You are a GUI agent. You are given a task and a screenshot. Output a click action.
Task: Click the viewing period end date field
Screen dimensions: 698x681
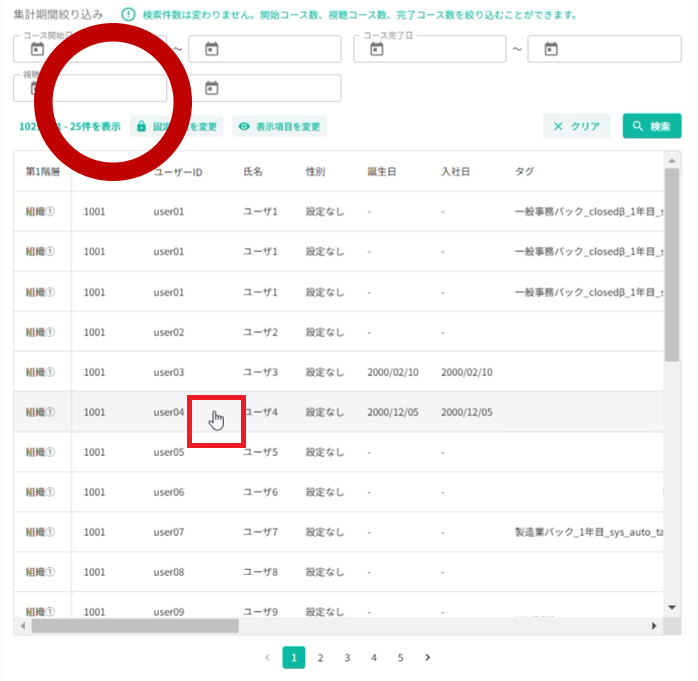265,88
